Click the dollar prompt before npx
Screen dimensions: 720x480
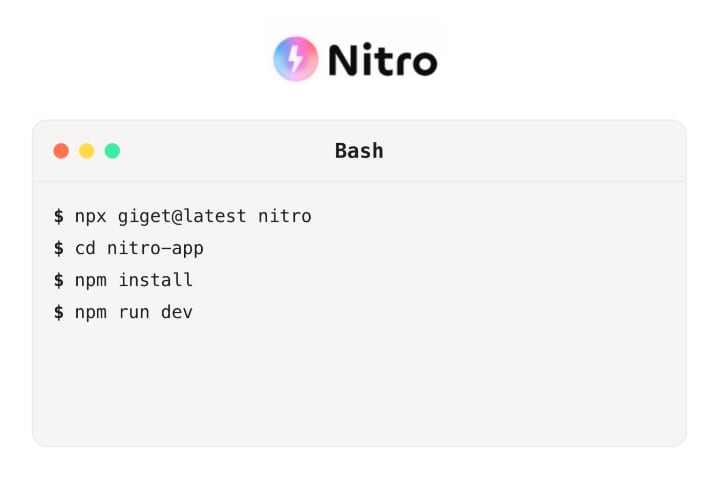tap(59, 216)
